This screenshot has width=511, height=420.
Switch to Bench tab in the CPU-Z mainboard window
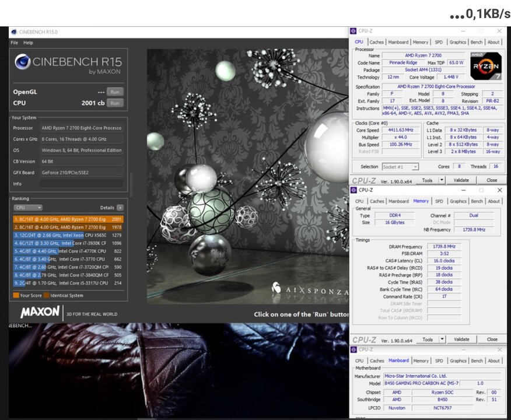click(477, 360)
